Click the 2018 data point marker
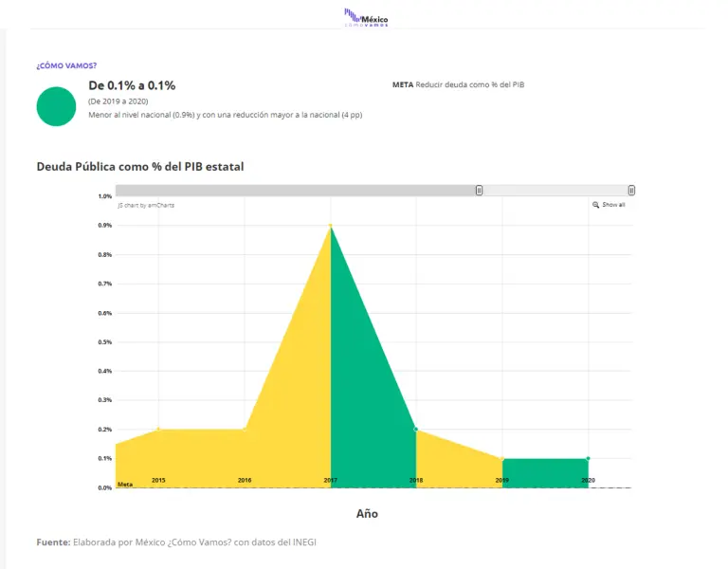Viewport: 728px width, 569px height. (416, 430)
